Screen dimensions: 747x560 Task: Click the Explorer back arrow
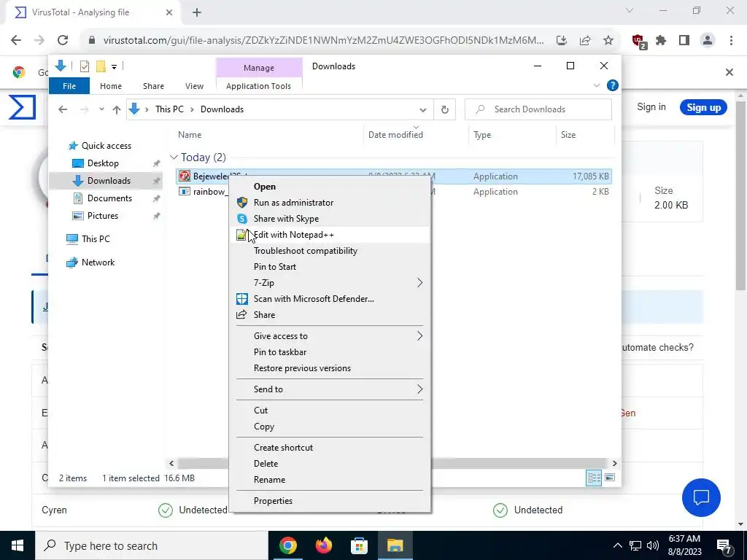click(x=63, y=109)
